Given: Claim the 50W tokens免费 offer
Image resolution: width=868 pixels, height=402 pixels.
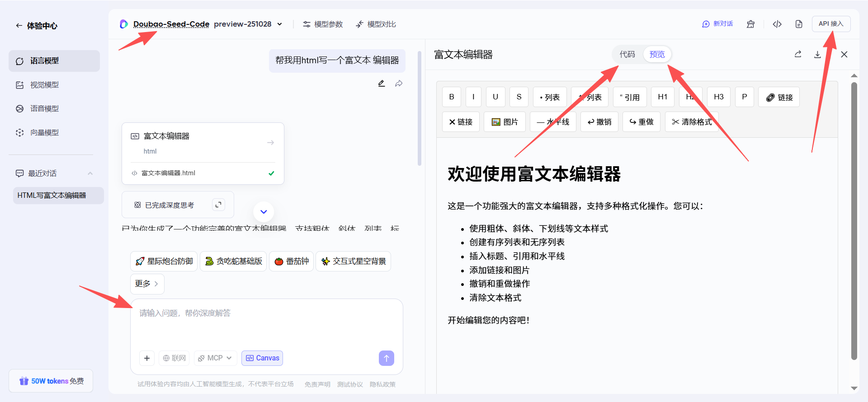Looking at the screenshot, I should (51, 381).
